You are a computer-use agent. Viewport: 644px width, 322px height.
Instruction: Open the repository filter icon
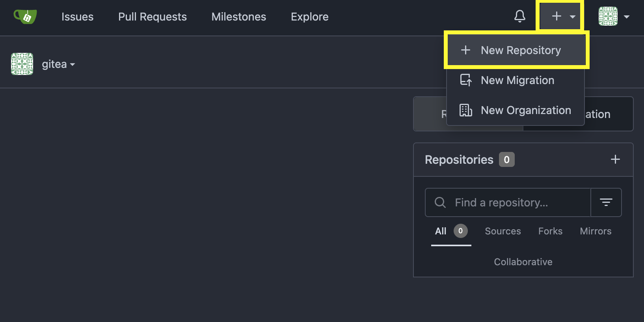pyautogui.click(x=606, y=202)
